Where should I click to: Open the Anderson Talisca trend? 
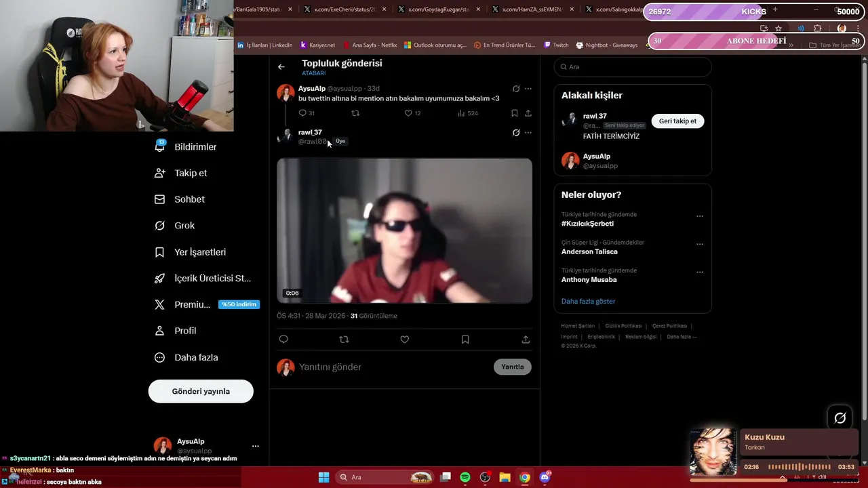(x=589, y=251)
